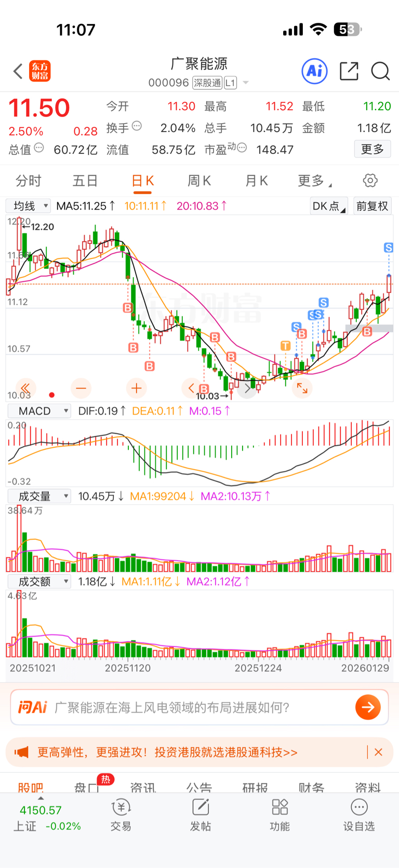This screenshot has height=868, width=399.
Task: Open the 成交量 indicator dropdown
Action: (39, 496)
